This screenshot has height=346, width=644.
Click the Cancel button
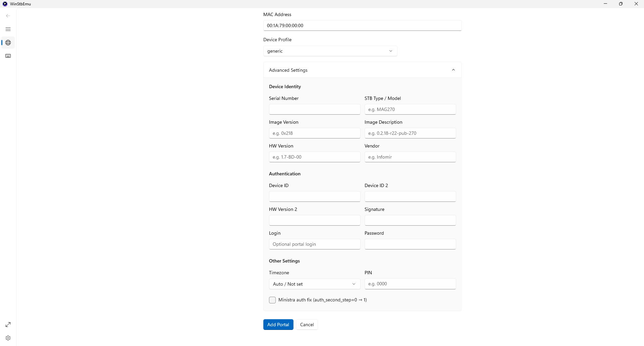point(307,325)
